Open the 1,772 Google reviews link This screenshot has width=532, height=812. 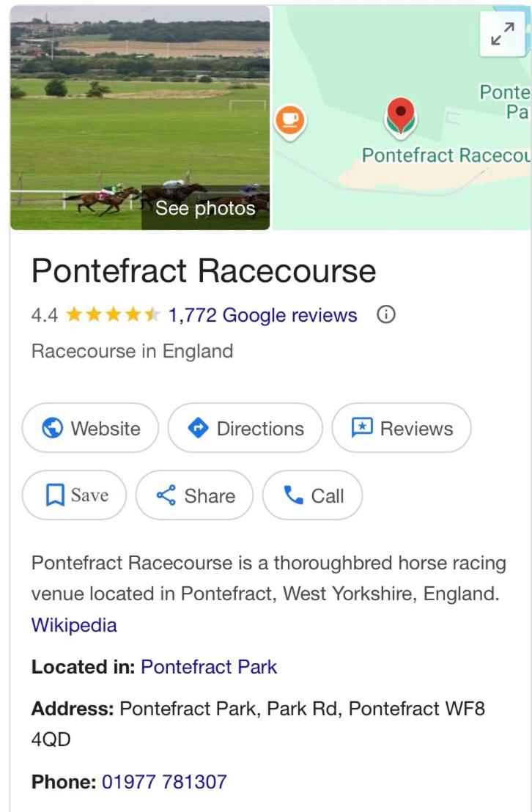[x=262, y=315]
